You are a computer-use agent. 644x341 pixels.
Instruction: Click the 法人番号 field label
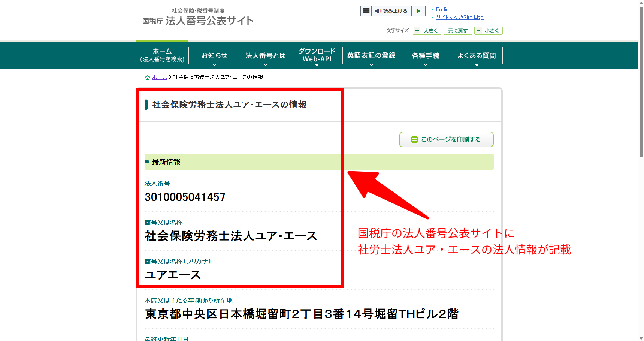tap(157, 184)
